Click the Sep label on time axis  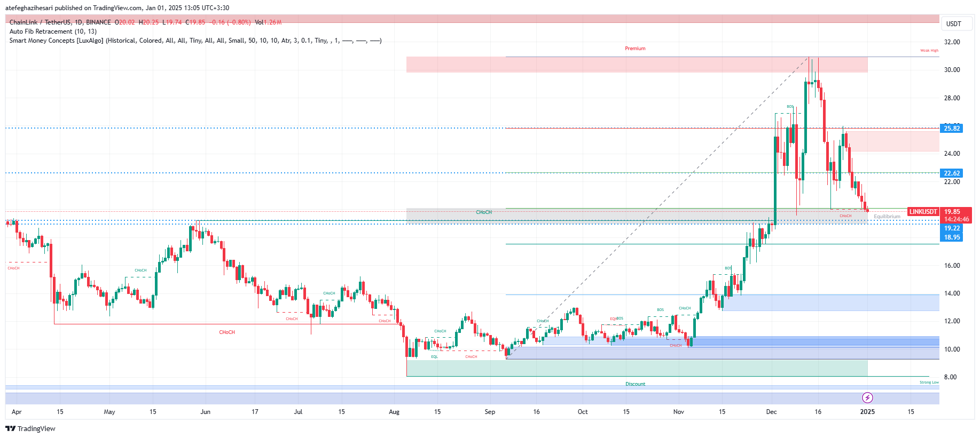[x=490, y=412]
